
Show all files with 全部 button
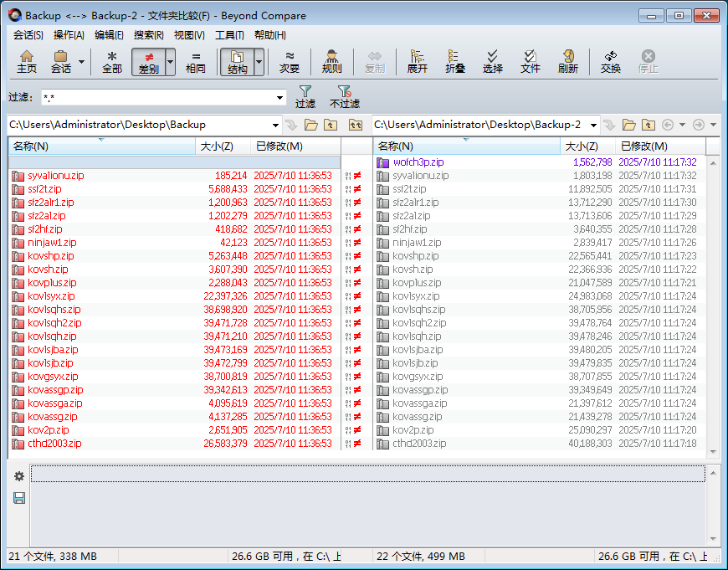(x=112, y=62)
